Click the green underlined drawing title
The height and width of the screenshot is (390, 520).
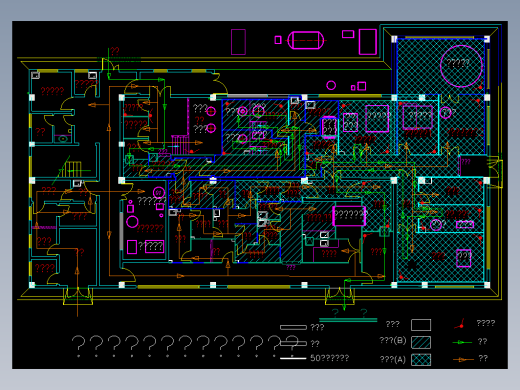tap(348, 315)
